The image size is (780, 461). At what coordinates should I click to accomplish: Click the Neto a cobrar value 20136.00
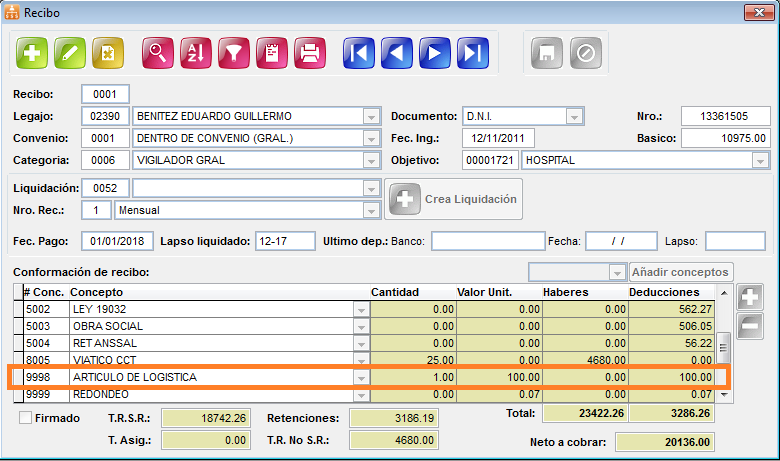pos(665,442)
